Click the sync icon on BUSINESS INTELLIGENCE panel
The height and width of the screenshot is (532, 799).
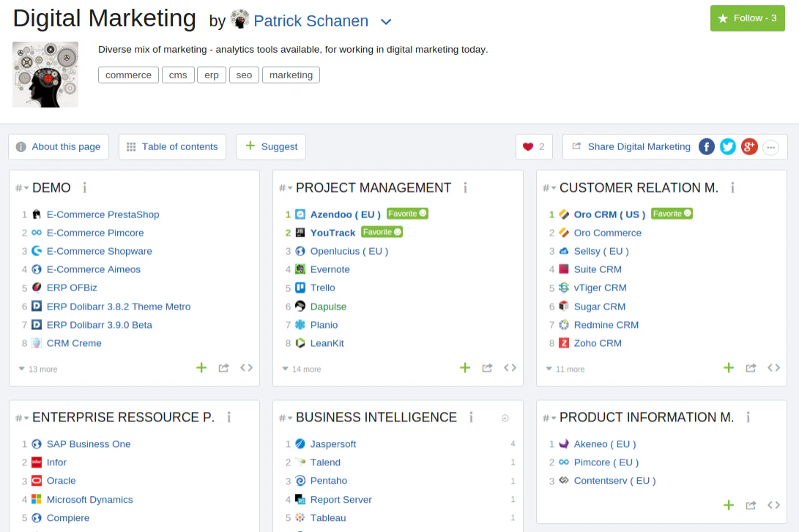pyautogui.click(x=504, y=417)
